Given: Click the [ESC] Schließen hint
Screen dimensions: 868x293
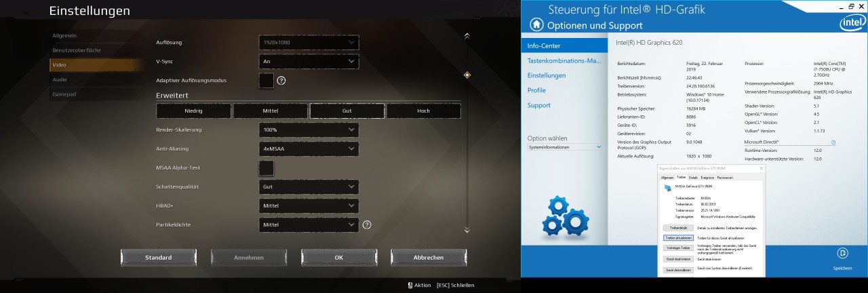Looking at the screenshot, I should tap(455, 285).
